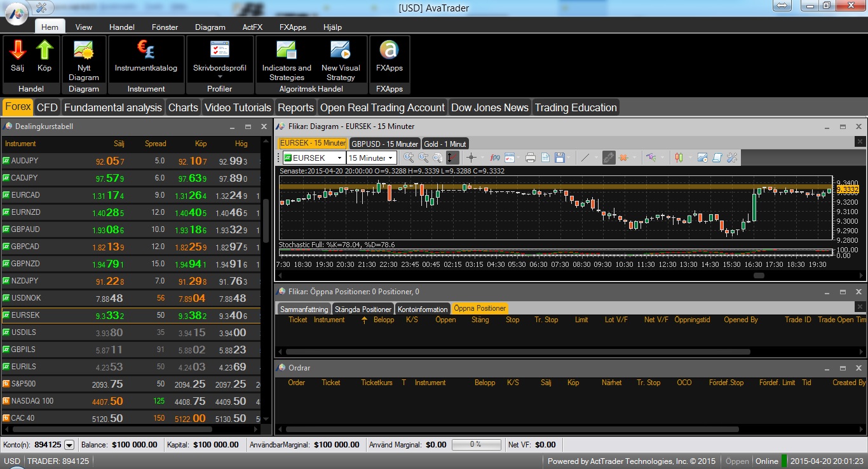Delete drawn objects with the orange X
The height and width of the screenshot is (469, 868).
(623, 158)
